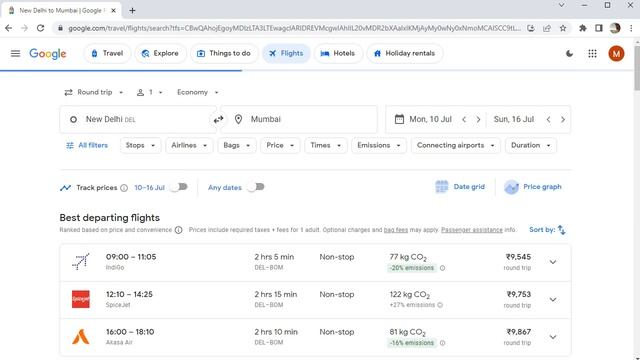The image size is (640, 360).
Task: Move the departure date one day earlier
Action: tap(464, 120)
